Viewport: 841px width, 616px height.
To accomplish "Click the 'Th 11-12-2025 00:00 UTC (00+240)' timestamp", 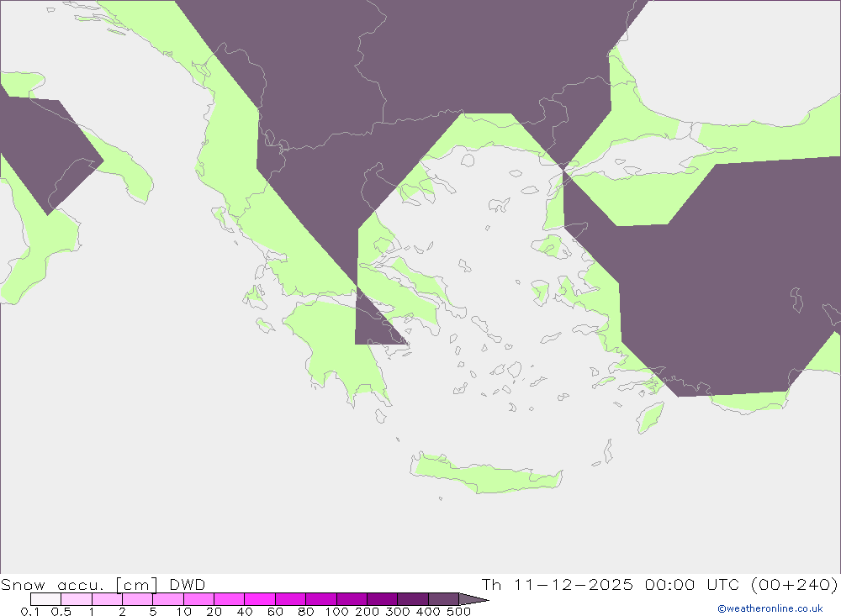I will click(x=659, y=584).
